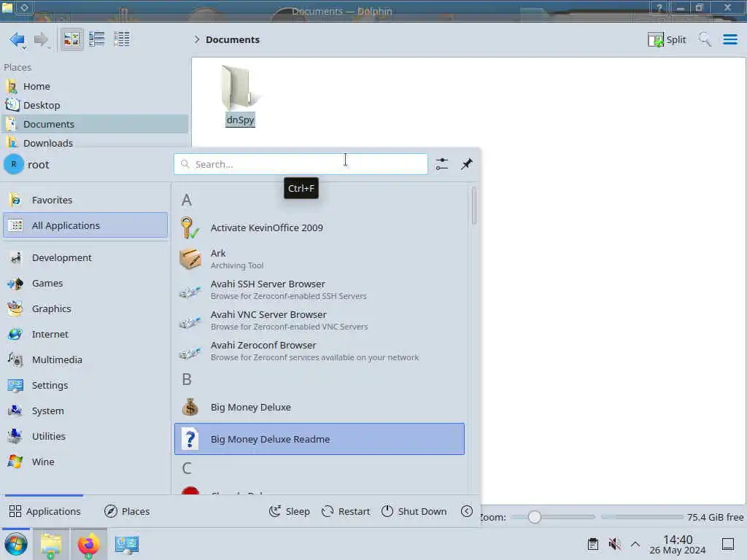747x560 pixels.
Task: Open the clipboard tray icon
Action: click(592, 544)
